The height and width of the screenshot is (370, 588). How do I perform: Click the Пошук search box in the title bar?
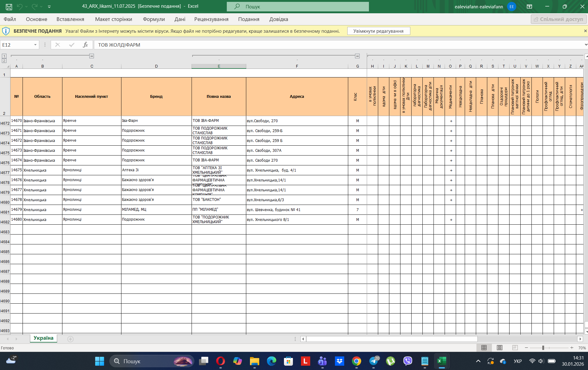[298, 6]
